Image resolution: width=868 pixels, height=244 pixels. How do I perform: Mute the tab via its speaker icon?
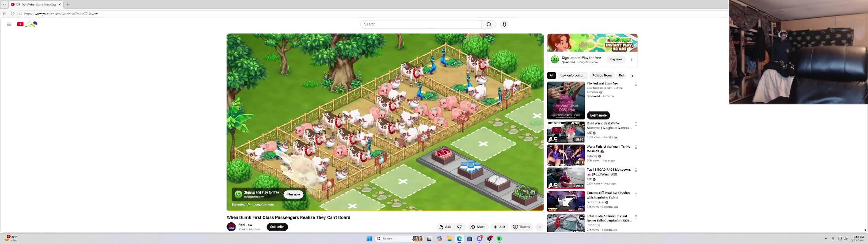[18, 4]
